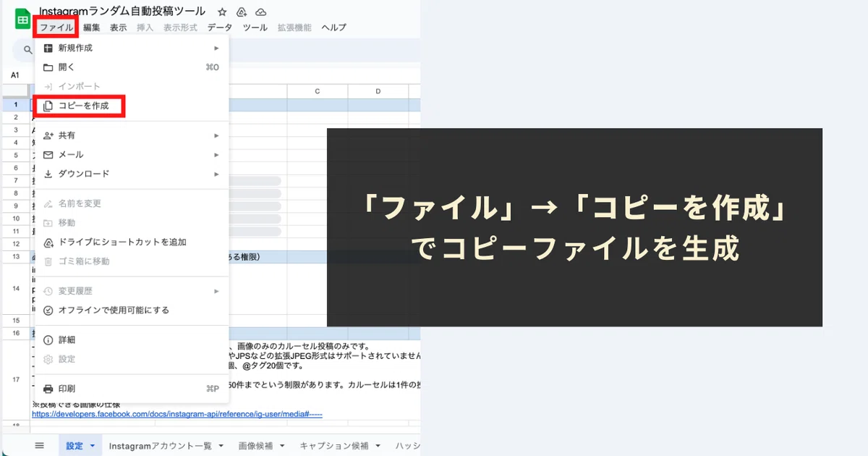Open the ヘルプ menu
Screen dimensions: 868x456
click(333, 28)
